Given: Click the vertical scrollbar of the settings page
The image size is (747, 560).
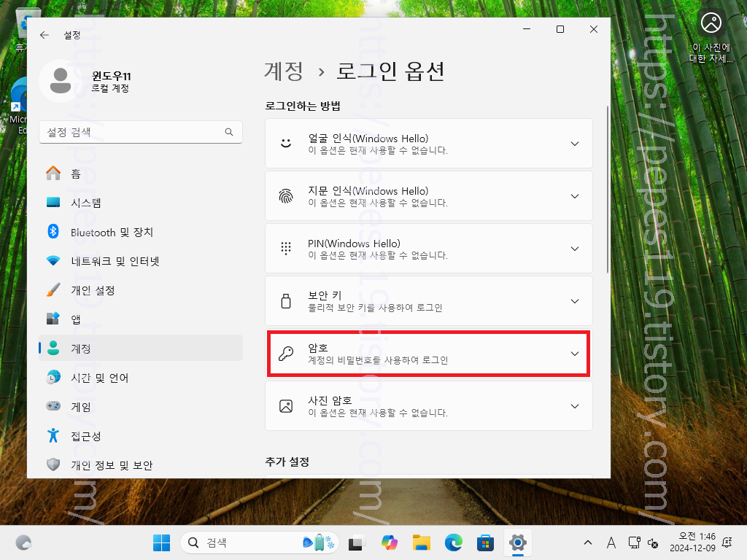Looking at the screenshot, I should pos(608,189).
